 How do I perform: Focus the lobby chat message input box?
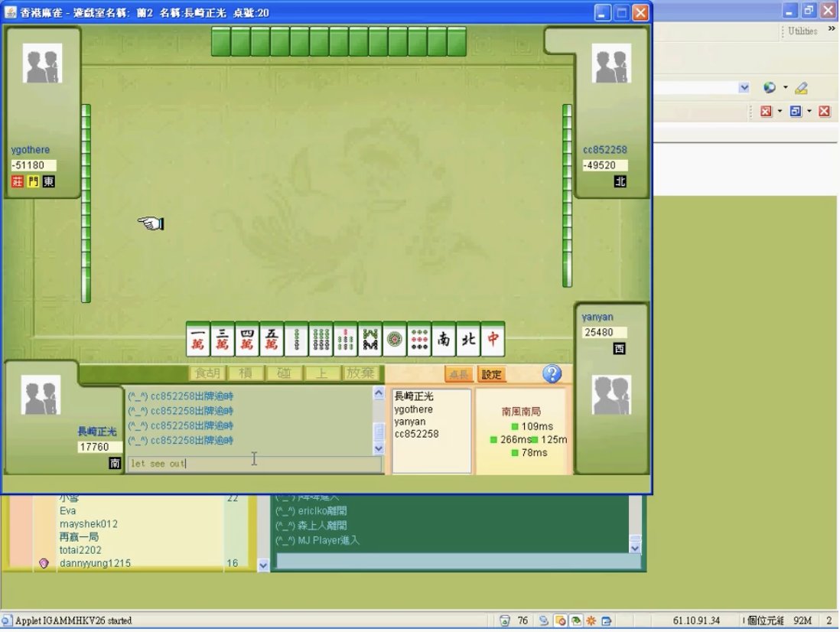pyautogui.click(x=458, y=561)
